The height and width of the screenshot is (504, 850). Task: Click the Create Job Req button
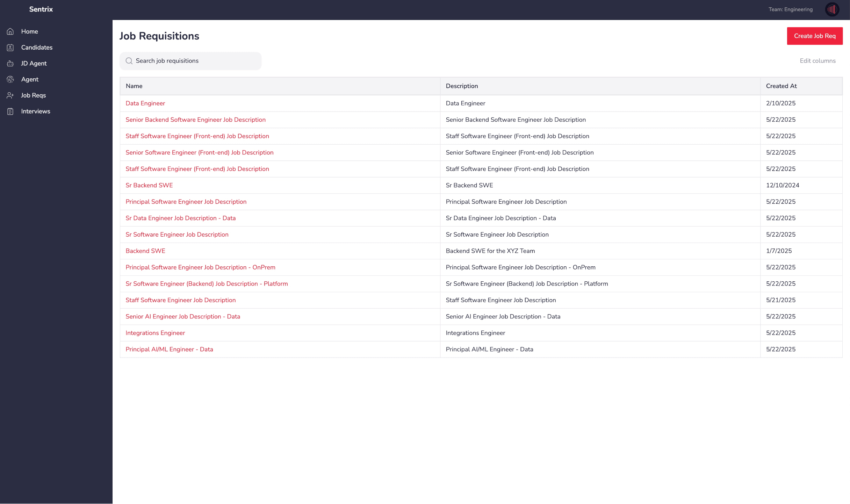coord(814,36)
